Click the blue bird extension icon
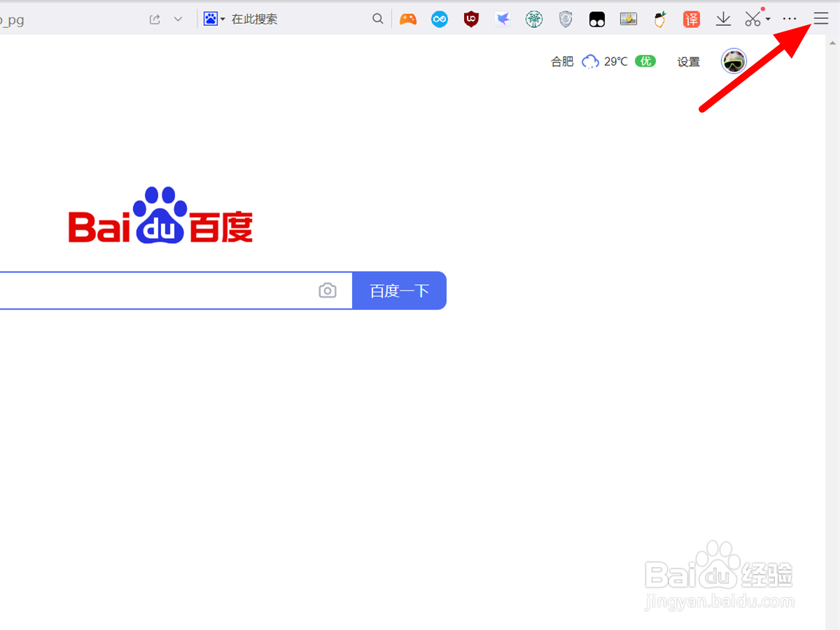The image size is (840, 630). [x=503, y=19]
